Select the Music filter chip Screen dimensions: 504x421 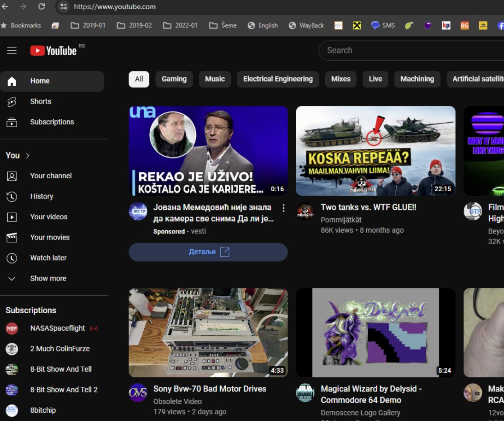tap(215, 79)
